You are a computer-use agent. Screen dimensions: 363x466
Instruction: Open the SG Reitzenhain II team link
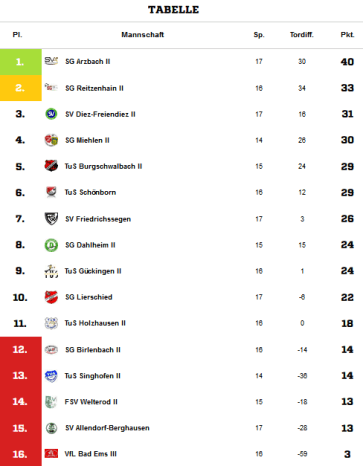pos(94,88)
